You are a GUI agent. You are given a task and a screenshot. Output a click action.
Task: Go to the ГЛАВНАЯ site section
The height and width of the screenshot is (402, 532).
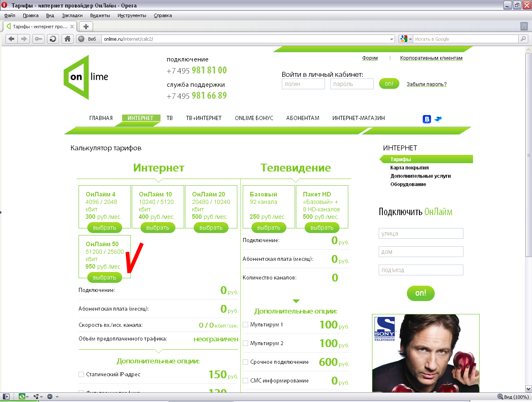101,118
